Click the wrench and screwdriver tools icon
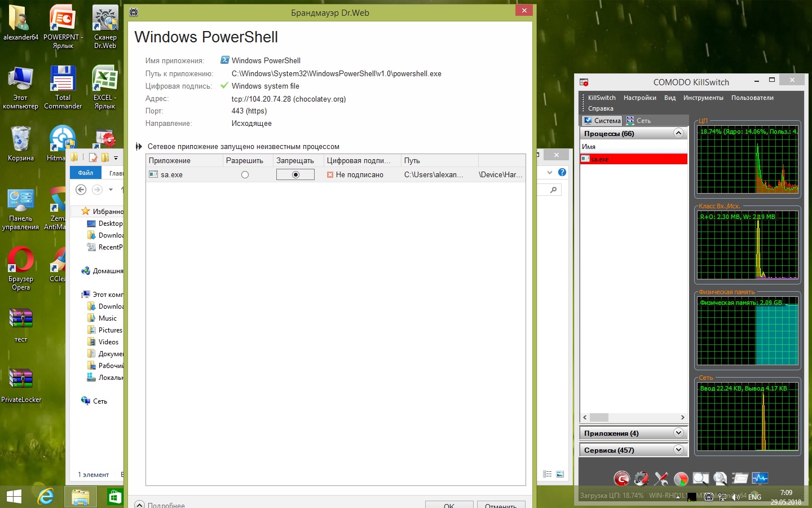 [x=661, y=479]
